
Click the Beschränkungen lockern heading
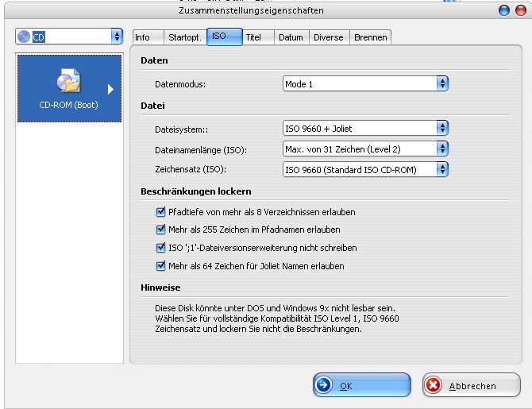click(x=196, y=191)
